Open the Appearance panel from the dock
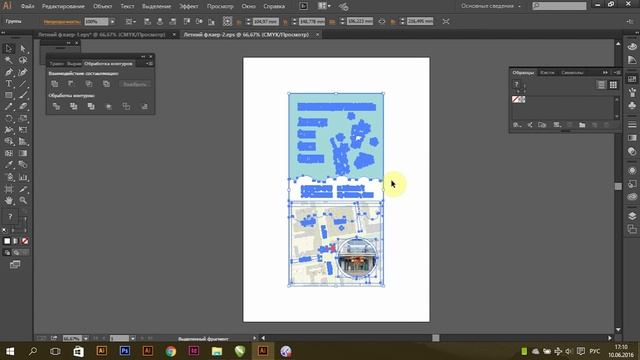The height and width of the screenshot is (360, 640). click(x=632, y=171)
